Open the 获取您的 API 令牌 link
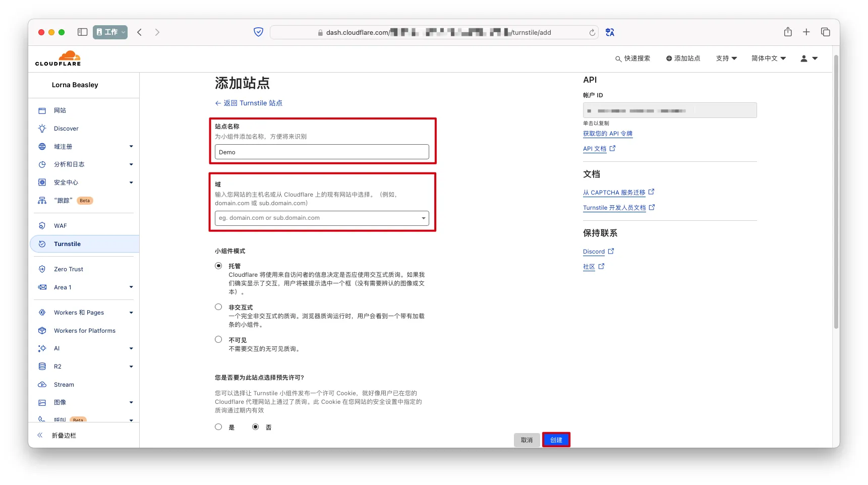The image size is (868, 485). pos(608,134)
